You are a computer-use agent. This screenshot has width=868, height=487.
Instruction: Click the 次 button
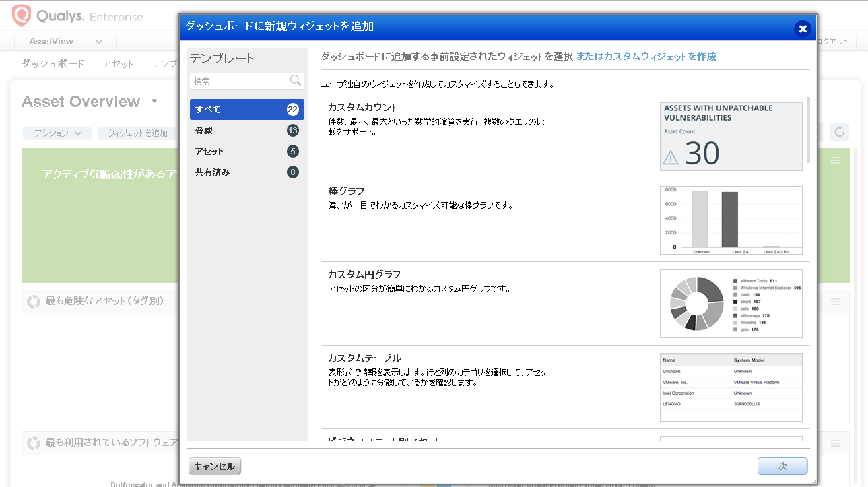click(x=782, y=466)
